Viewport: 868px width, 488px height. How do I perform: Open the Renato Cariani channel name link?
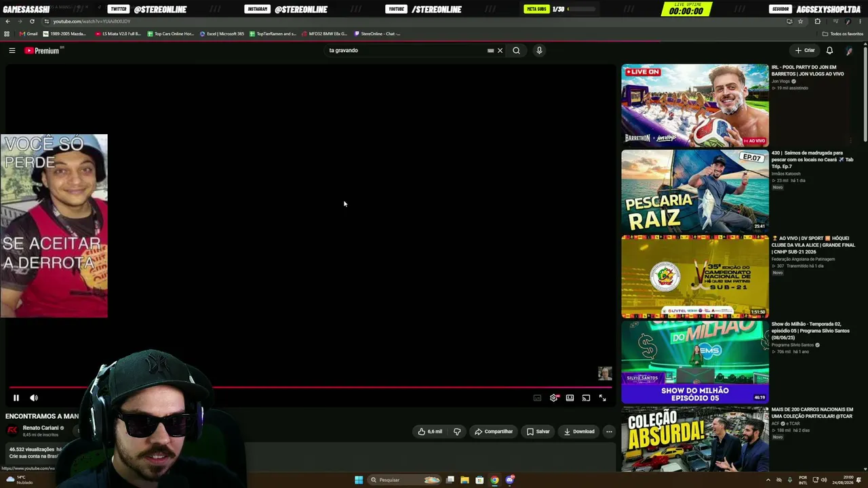[x=41, y=428]
